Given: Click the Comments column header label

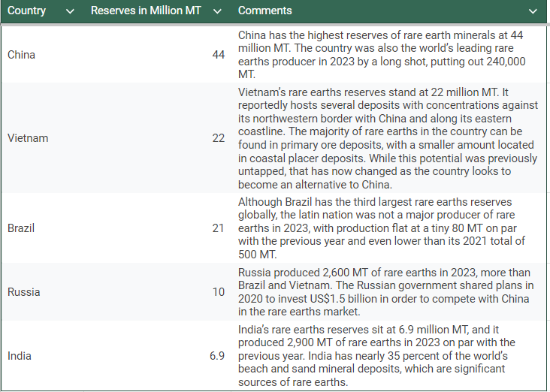Looking at the screenshot, I should (x=264, y=11).
